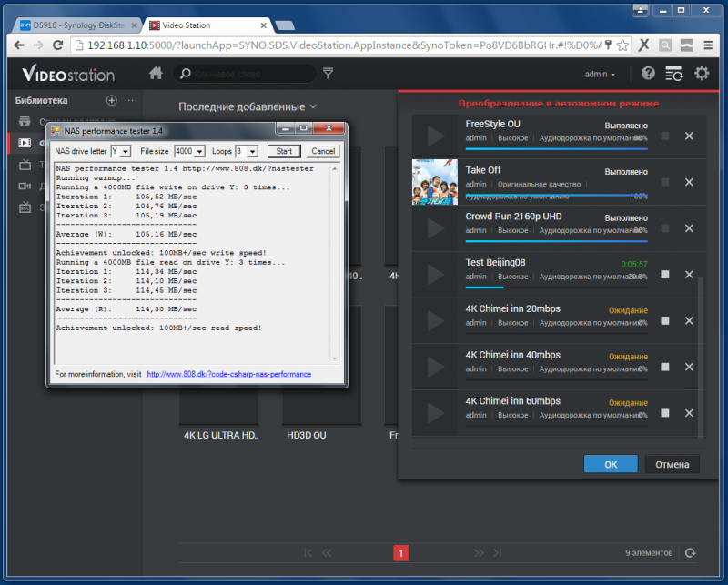The image size is (728, 585).
Task: Play Crowd Run 2160p UHD preview
Action: coord(435,228)
